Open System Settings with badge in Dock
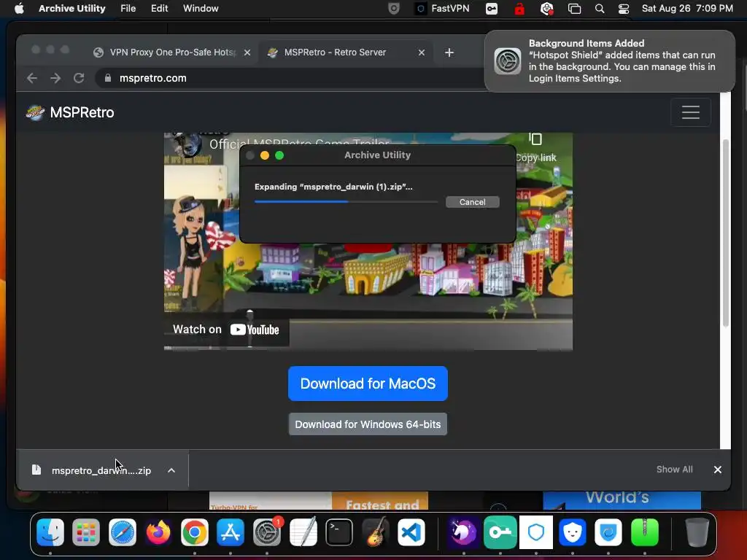Image resolution: width=747 pixels, height=560 pixels. click(x=267, y=532)
